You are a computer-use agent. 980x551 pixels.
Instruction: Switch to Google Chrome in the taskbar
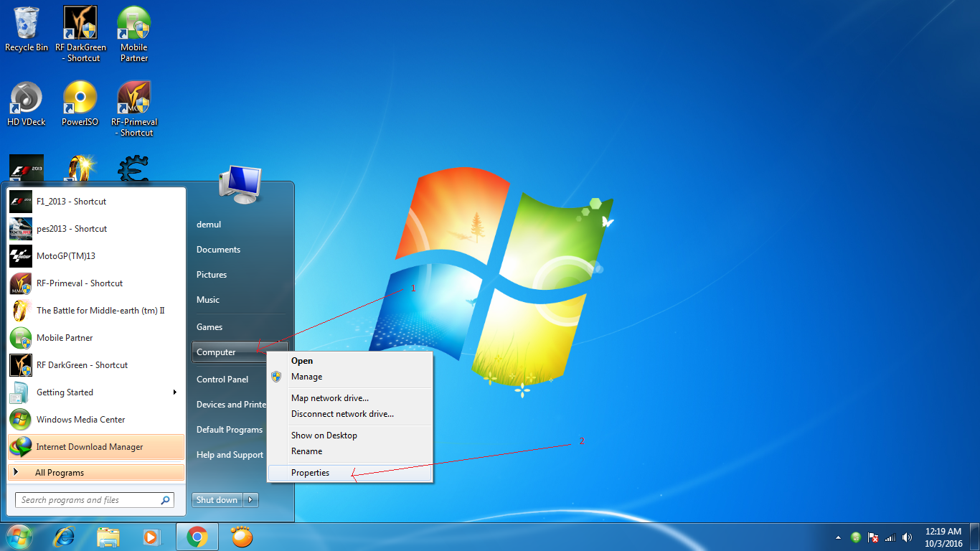[x=197, y=537]
